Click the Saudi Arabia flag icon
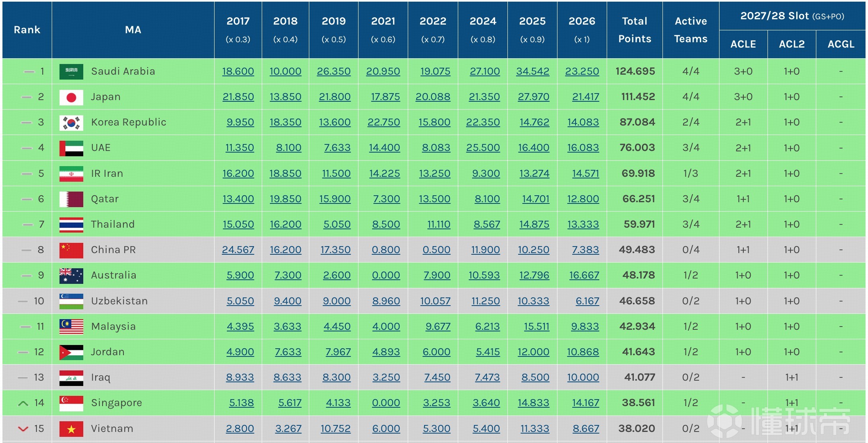This screenshot has width=868, height=443. click(x=71, y=71)
